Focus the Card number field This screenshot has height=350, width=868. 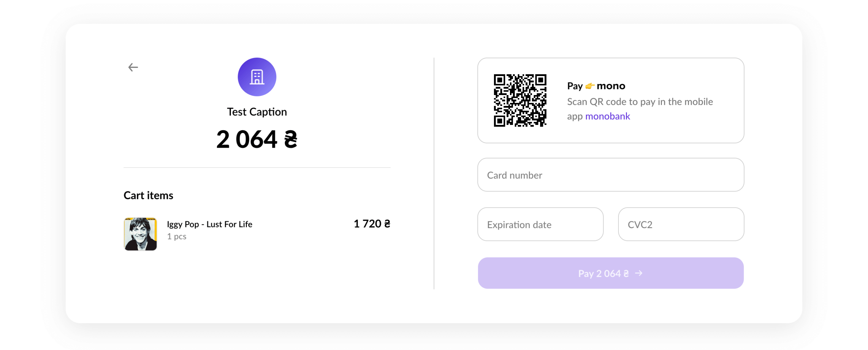click(610, 175)
